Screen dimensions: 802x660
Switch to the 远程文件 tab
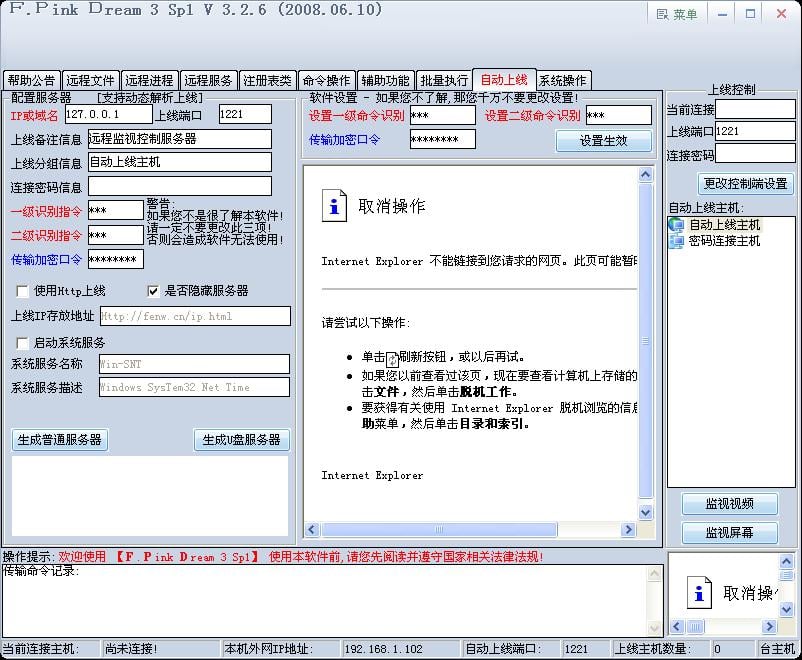(91, 80)
